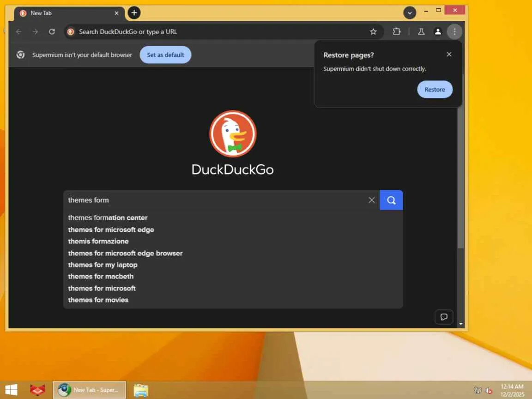Open the Windows Start button
The width and height of the screenshot is (532, 399).
point(11,390)
